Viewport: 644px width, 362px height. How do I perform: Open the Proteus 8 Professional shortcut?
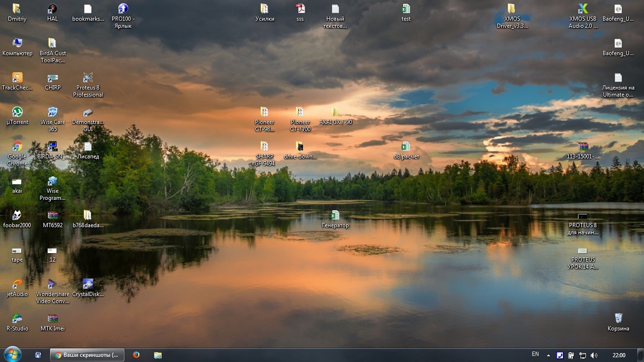click(x=88, y=78)
